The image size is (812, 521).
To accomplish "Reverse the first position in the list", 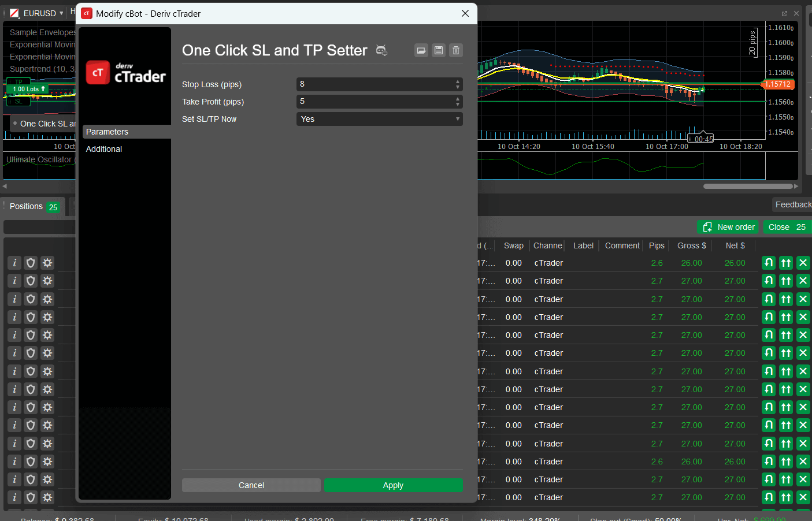I will 769,263.
